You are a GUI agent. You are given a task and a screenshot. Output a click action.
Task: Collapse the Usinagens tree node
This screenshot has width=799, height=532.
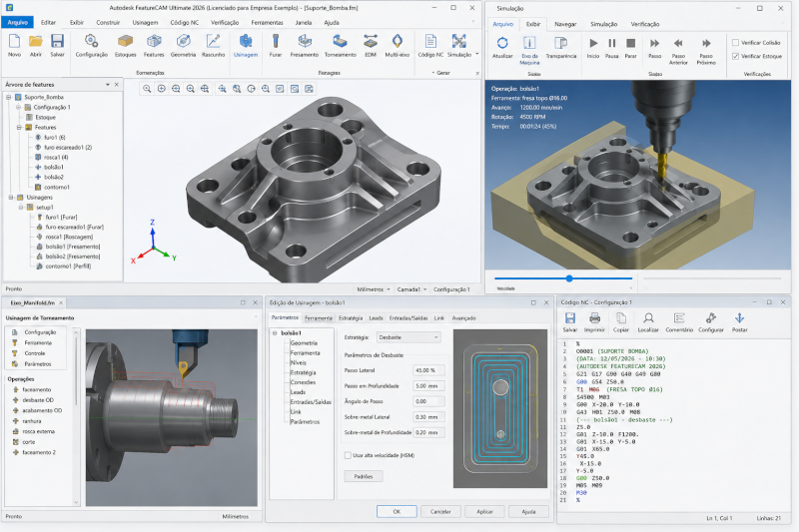tap(11, 197)
